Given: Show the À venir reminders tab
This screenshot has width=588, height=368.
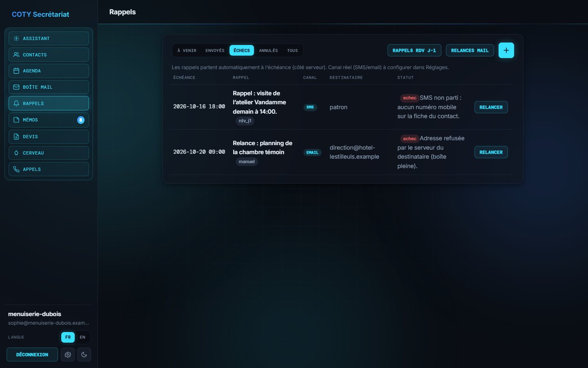Looking at the screenshot, I should pyautogui.click(x=187, y=50).
